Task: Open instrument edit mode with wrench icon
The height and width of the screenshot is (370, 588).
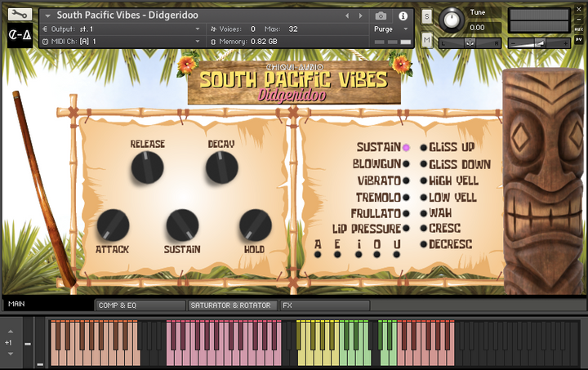Action: [x=20, y=15]
